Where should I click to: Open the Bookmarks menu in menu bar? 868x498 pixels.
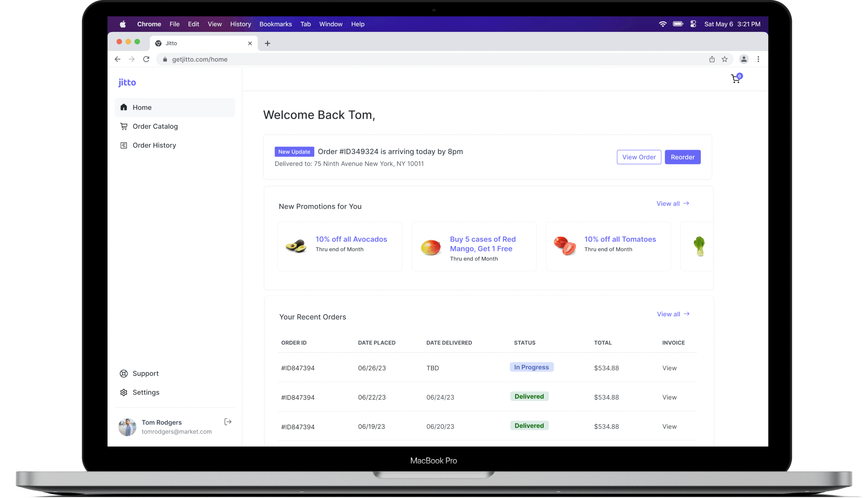coord(275,24)
